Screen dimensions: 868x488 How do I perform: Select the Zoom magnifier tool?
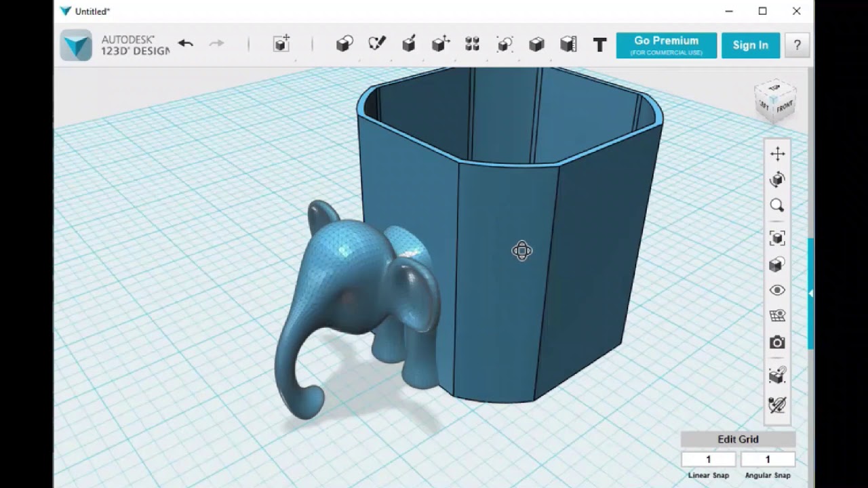777,205
